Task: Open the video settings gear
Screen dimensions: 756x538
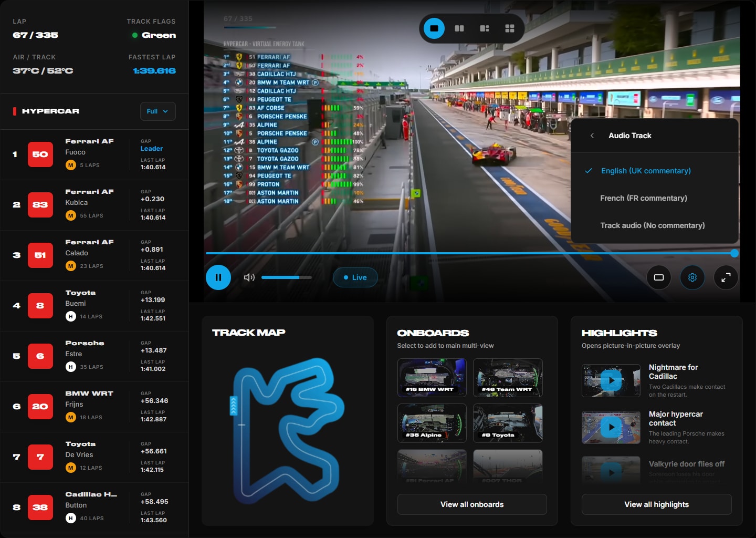Action: point(692,277)
